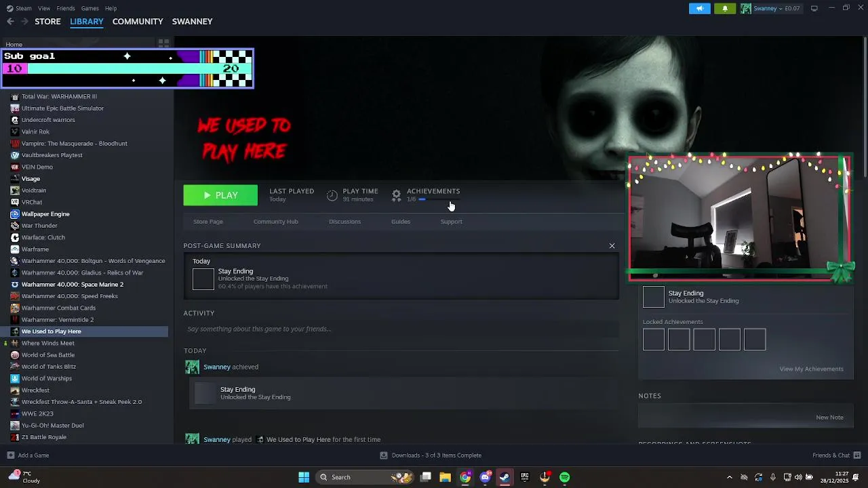
Task: Open the Windows Start menu
Action: 304,477
